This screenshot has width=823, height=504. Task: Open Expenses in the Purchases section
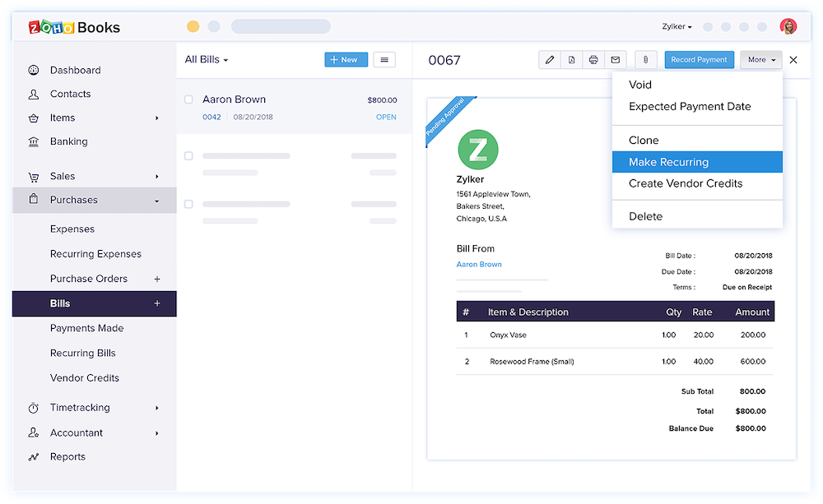[72, 229]
